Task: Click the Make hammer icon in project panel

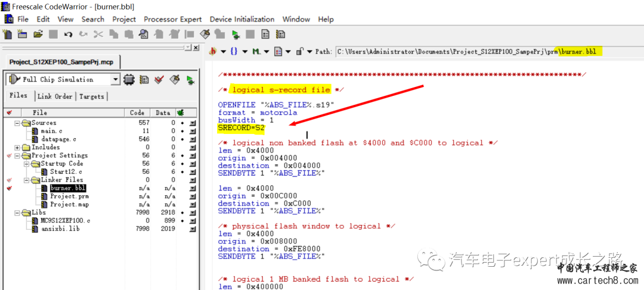Action: 175,79
